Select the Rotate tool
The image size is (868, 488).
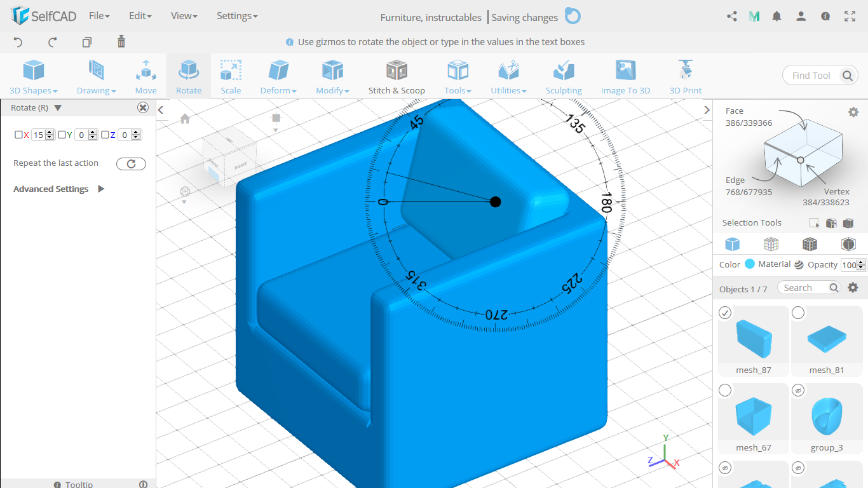[189, 76]
